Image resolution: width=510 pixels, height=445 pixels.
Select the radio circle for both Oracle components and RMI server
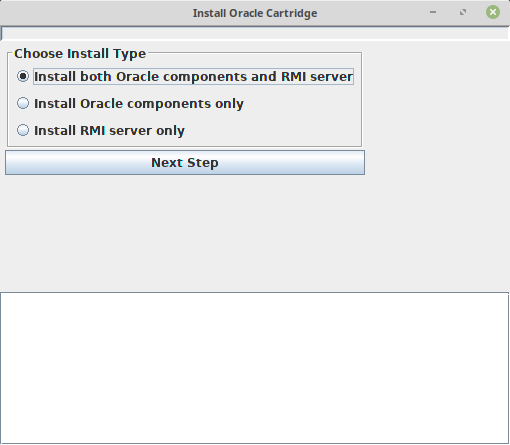[23, 76]
